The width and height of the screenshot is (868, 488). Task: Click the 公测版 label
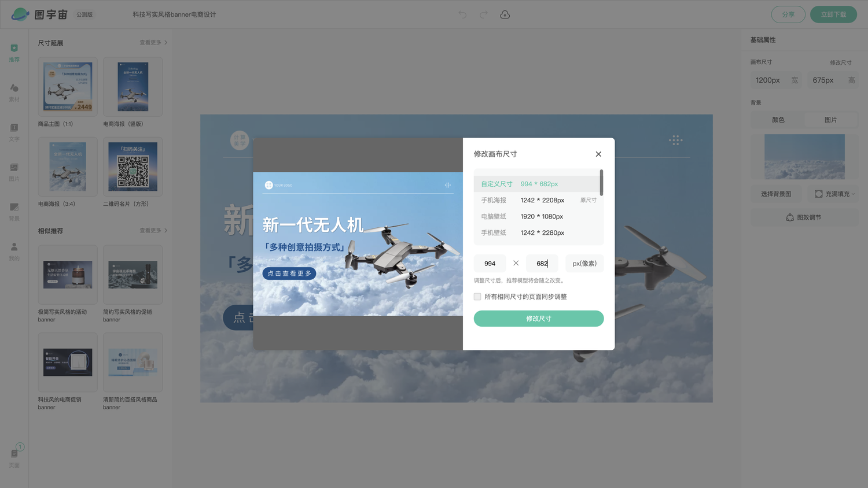coord(84,14)
